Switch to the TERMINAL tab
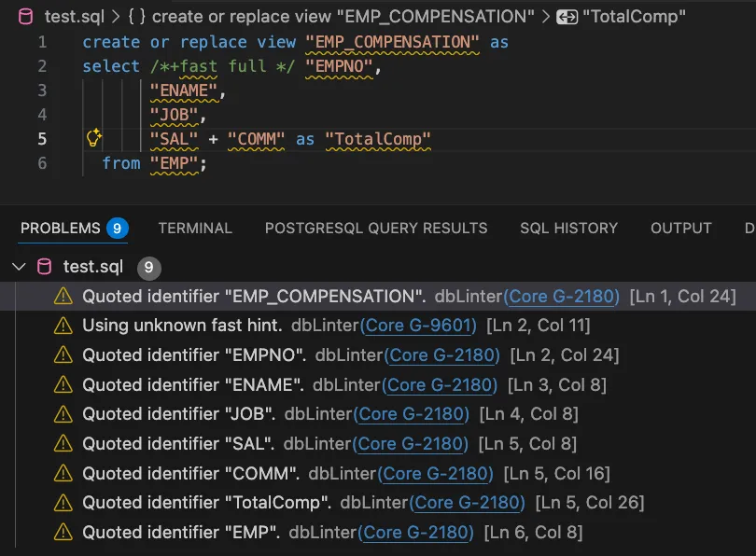This screenshot has width=756, height=556. (x=194, y=228)
